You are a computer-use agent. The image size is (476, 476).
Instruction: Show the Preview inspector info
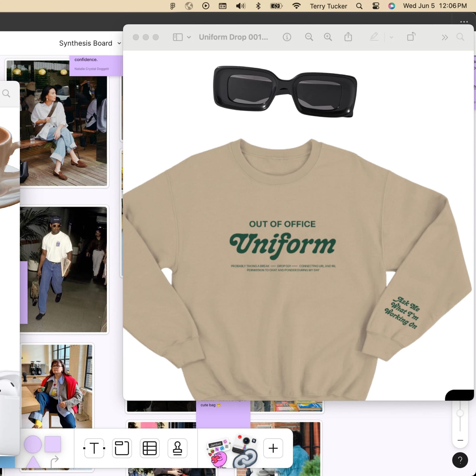(287, 37)
